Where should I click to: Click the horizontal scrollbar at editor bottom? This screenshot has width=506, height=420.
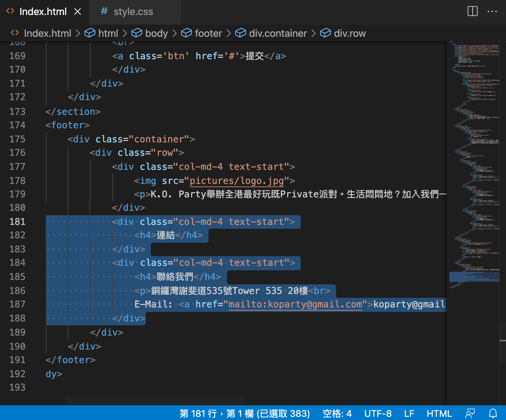click(x=155, y=400)
